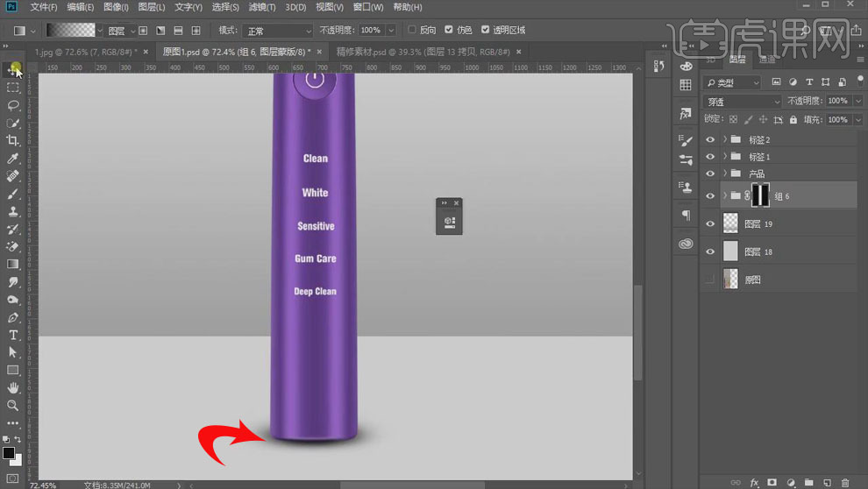Hide the 图层 19 layer
The image size is (868, 489).
710,224
